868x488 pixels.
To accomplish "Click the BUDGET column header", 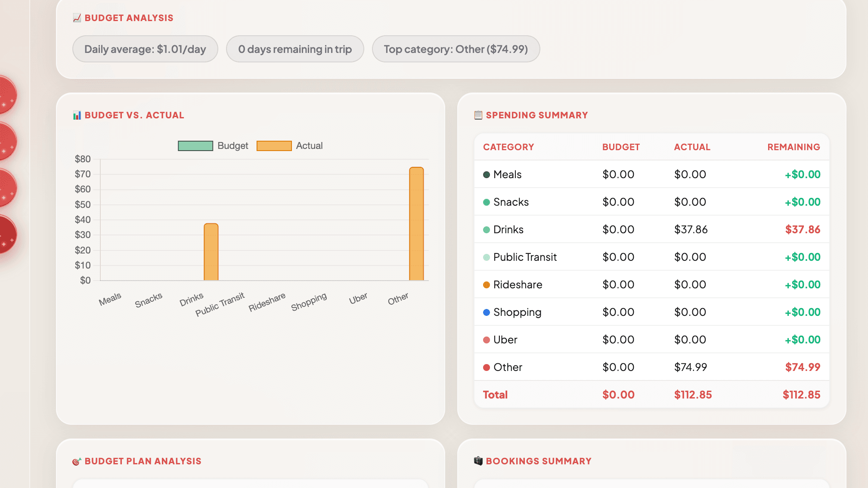I will (621, 147).
